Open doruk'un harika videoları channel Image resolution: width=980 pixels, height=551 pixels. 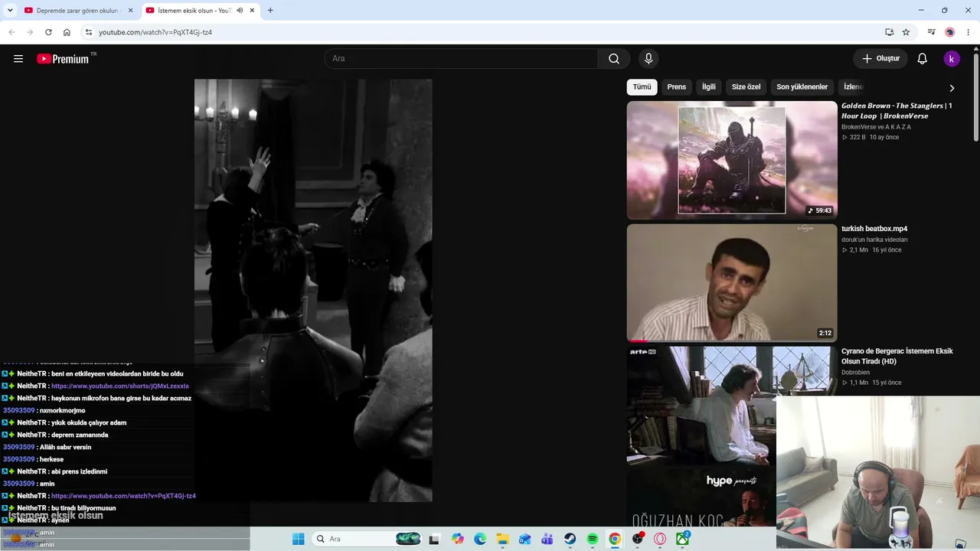[874, 240]
